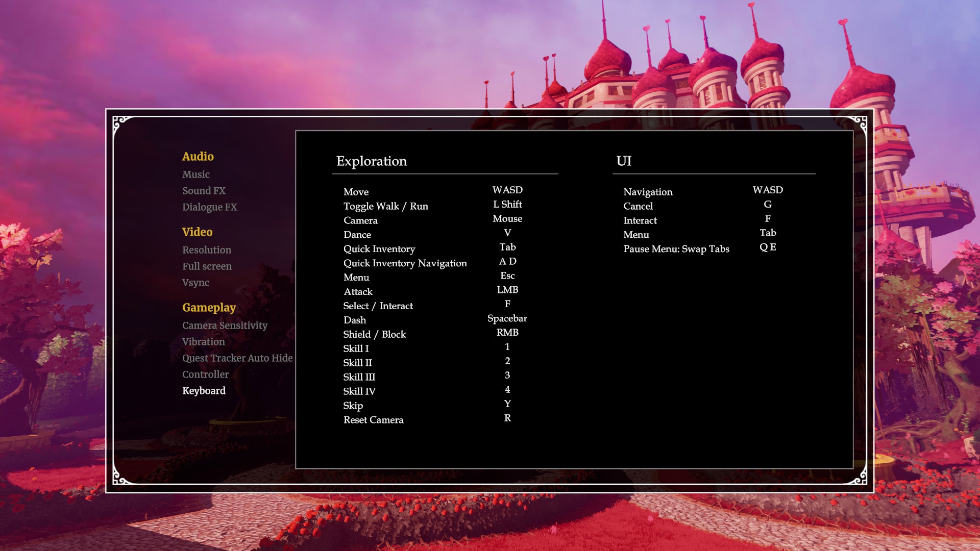Select the Keyboard menu entry
This screenshot has height=551, width=980.
(204, 391)
